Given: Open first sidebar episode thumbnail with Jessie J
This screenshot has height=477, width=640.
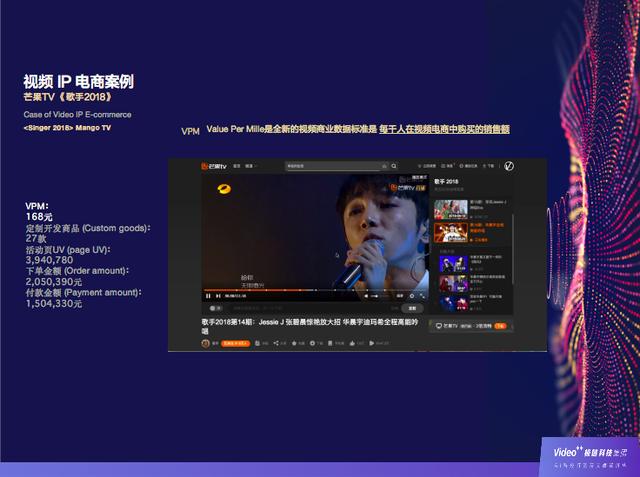Looking at the screenshot, I should tap(451, 209).
